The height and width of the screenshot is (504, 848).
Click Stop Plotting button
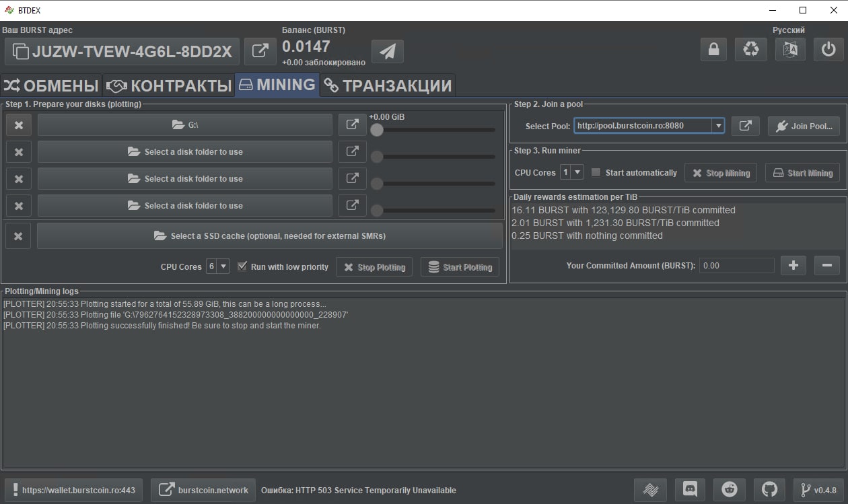tap(374, 267)
